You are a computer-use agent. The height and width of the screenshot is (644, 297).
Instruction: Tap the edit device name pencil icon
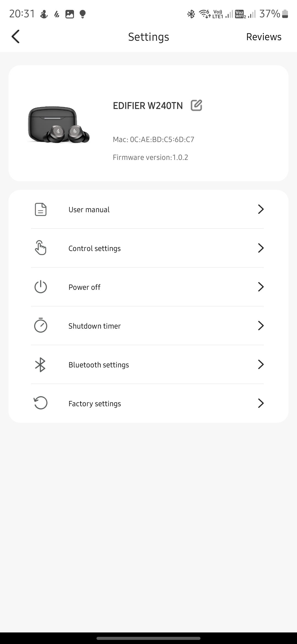(x=196, y=105)
